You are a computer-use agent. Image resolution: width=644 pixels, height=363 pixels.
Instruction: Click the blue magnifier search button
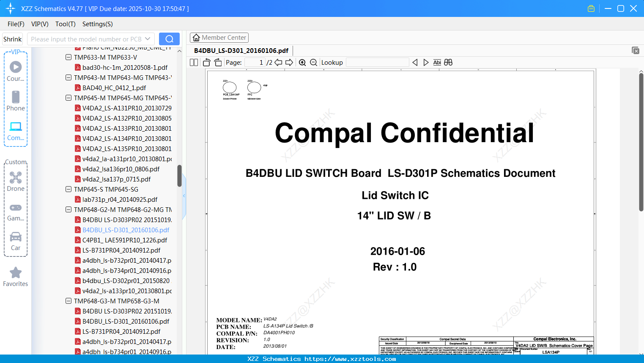pos(169,39)
